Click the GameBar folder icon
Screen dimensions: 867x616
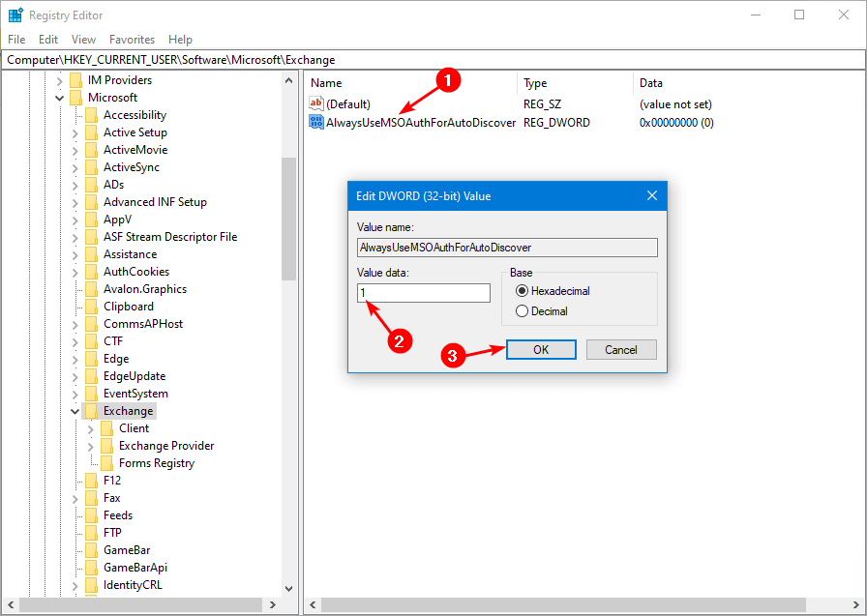point(92,550)
